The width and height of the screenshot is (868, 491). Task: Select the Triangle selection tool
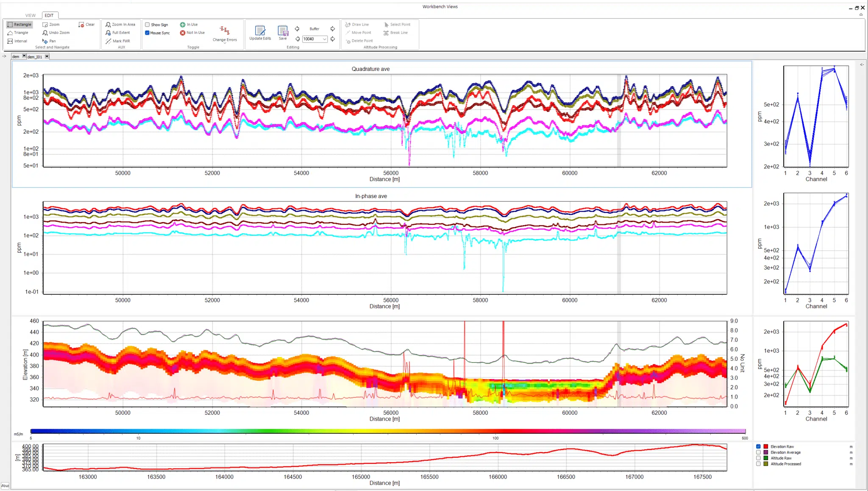tap(18, 33)
